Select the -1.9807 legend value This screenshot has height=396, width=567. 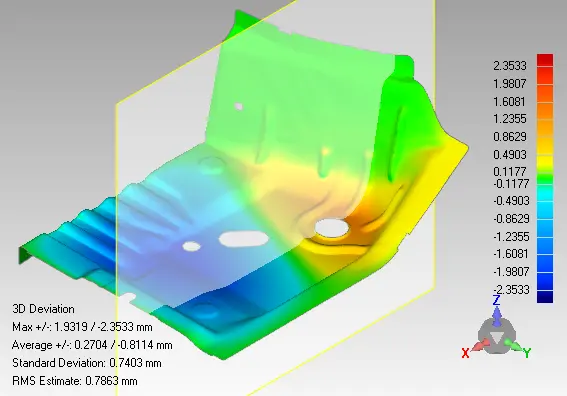coord(511,272)
